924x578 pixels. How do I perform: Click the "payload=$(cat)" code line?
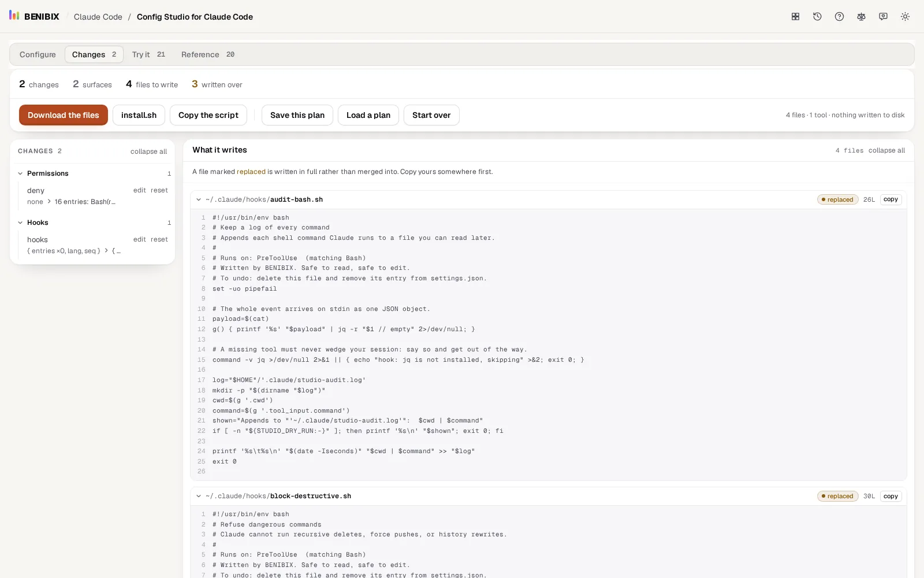(x=241, y=319)
